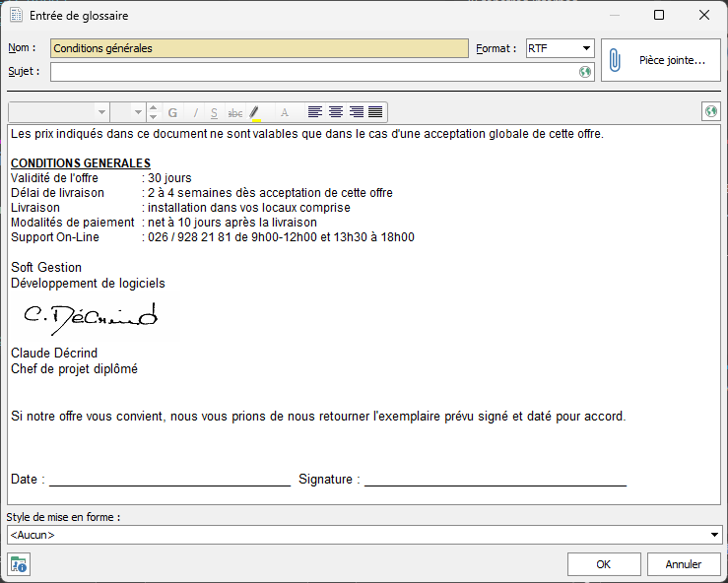This screenshot has height=583, width=728.
Task: Open the Format RTF dropdown
Action: pyautogui.click(x=586, y=48)
